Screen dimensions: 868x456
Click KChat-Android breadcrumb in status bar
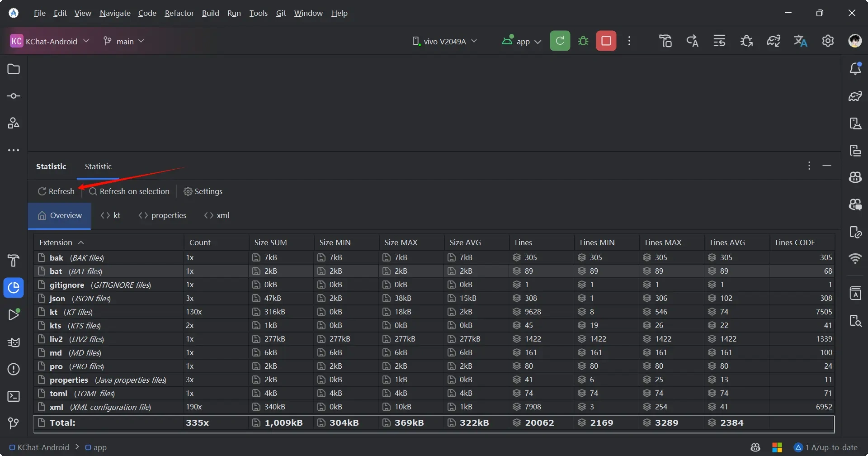click(x=39, y=447)
